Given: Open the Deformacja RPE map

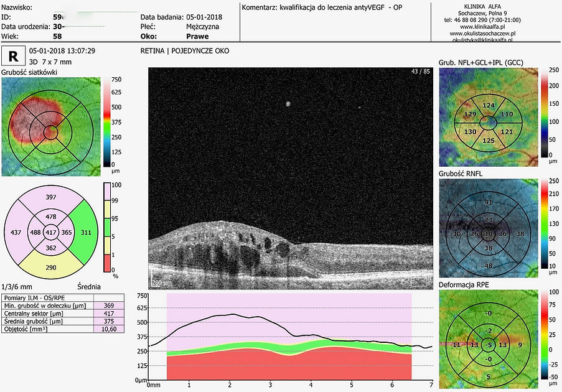Looking at the screenshot, I should pyautogui.click(x=488, y=339).
